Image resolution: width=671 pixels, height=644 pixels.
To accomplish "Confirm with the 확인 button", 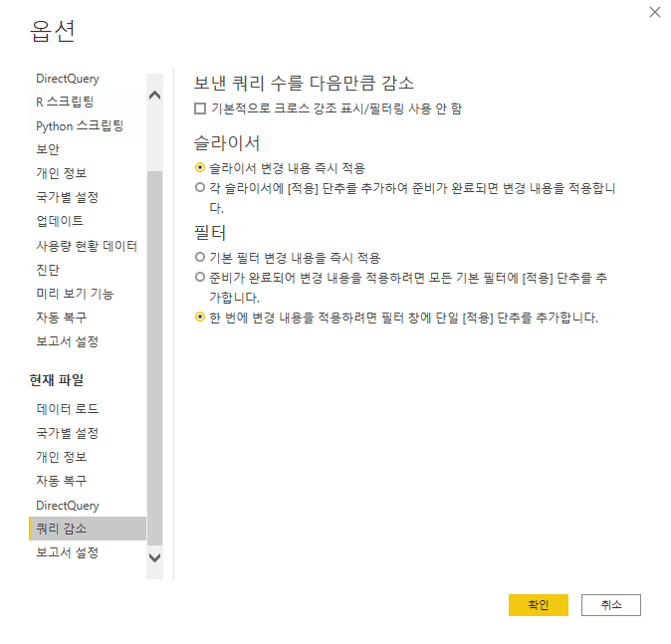I will tap(538, 604).
